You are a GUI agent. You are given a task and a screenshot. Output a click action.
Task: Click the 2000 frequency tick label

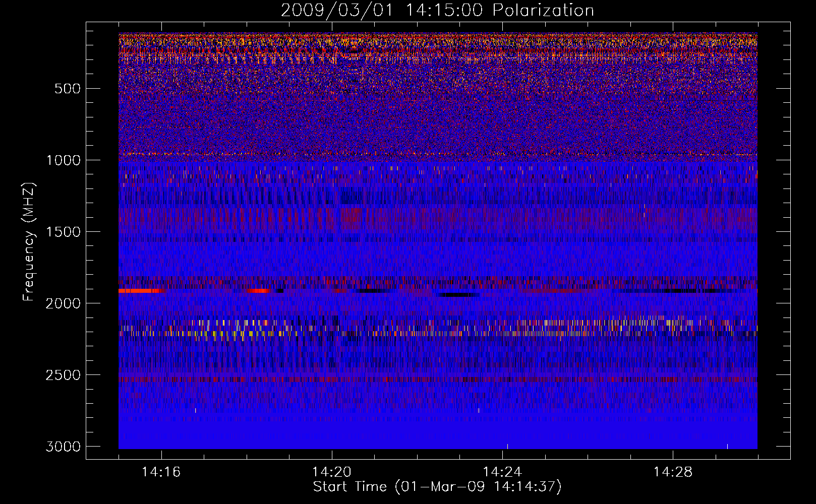[x=63, y=303]
